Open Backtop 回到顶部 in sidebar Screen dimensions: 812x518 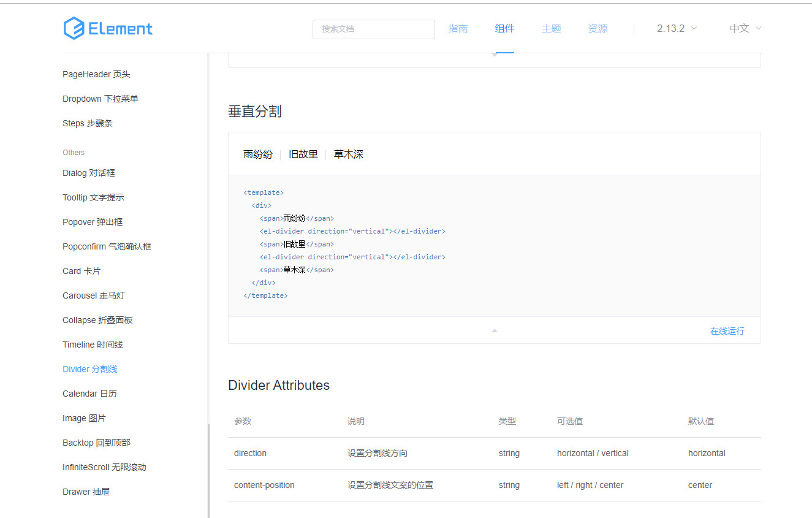click(x=96, y=443)
